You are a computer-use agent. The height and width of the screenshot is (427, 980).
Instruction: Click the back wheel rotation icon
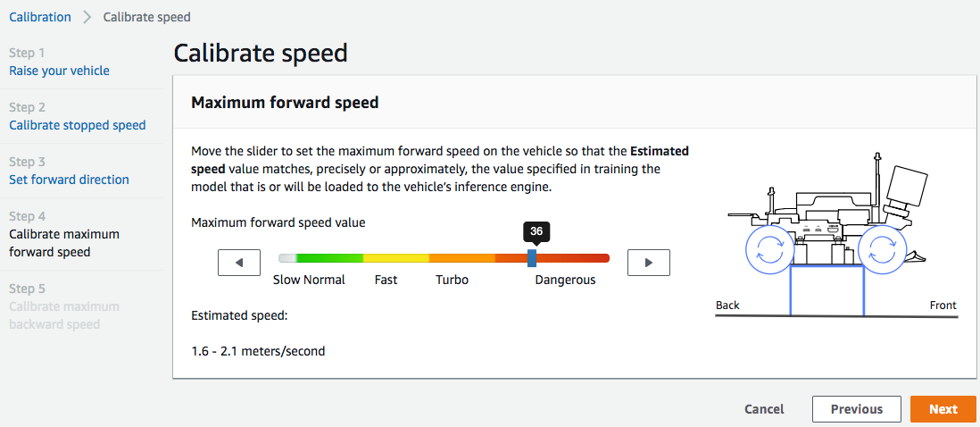click(x=765, y=249)
